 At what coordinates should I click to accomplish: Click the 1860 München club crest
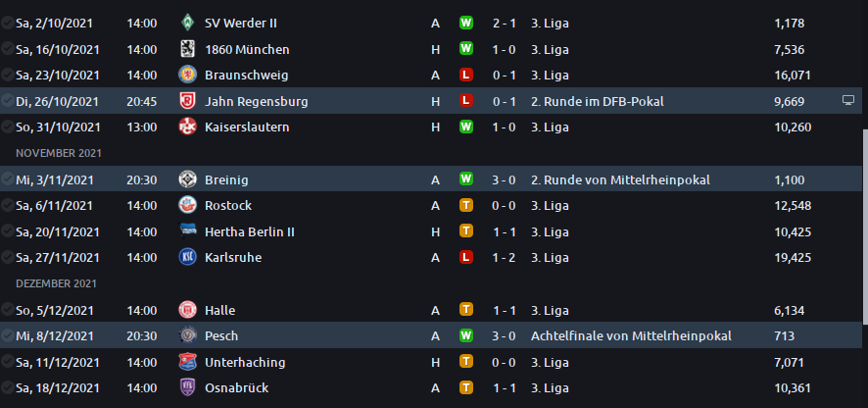(187, 49)
